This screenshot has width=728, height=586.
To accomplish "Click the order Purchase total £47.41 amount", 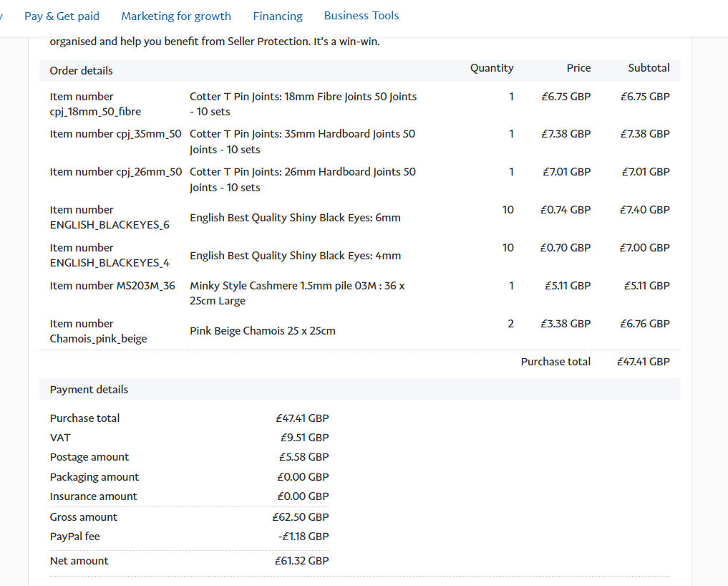I will point(643,362).
